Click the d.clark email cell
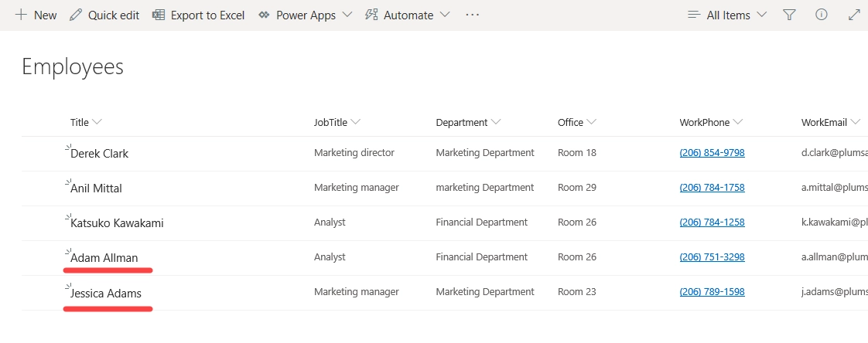Screen dimensions: 868x343 point(834,153)
